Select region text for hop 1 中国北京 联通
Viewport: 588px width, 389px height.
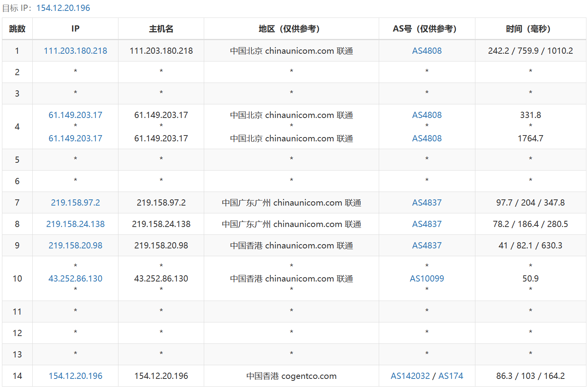click(x=291, y=51)
